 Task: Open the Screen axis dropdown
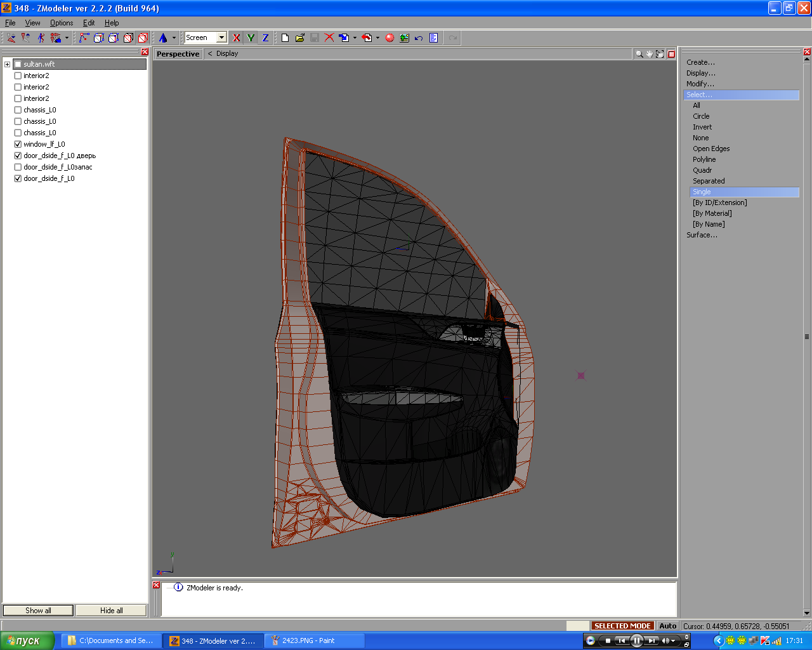pos(221,38)
